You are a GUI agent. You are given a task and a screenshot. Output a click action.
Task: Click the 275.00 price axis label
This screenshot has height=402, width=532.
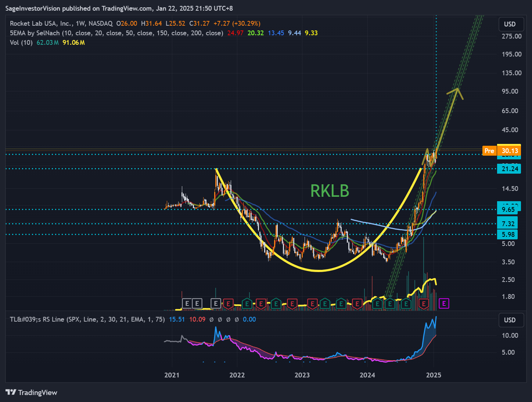coord(512,36)
